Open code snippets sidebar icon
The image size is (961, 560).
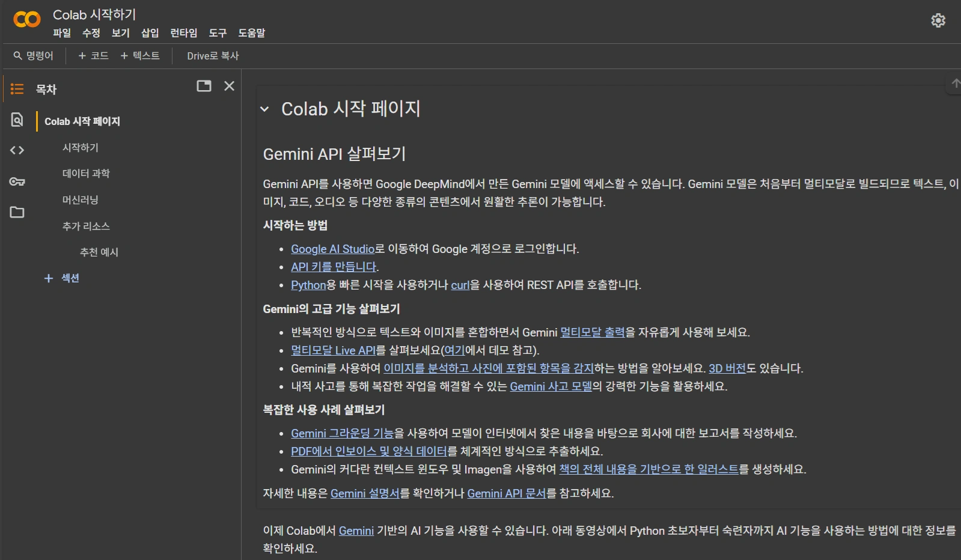[x=17, y=150]
